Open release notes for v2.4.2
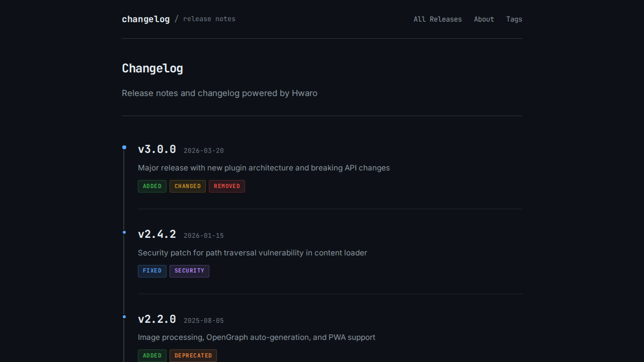The image size is (644, 362). click(x=157, y=234)
